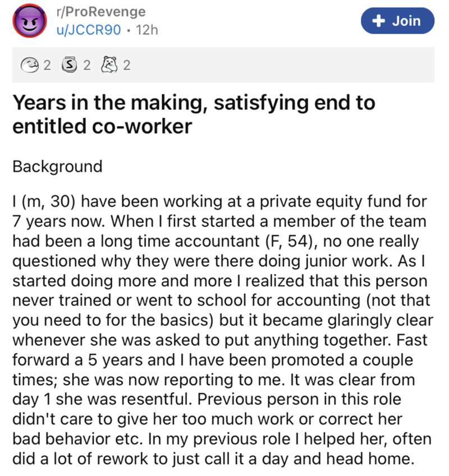Click the 12h post timestamp
This screenshot has width=449, height=476.
pos(147,30)
